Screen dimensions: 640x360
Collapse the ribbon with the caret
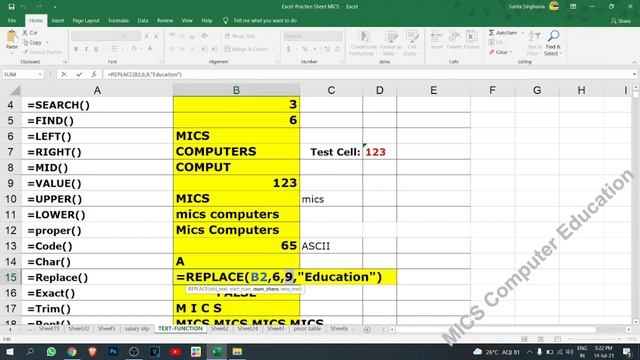tap(634, 62)
